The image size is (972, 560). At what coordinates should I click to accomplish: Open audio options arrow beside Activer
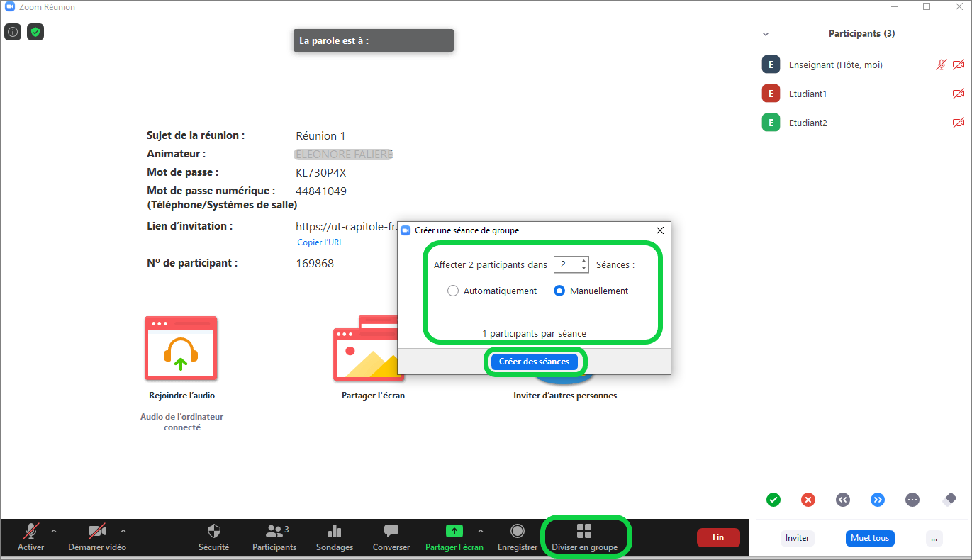[x=54, y=531]
